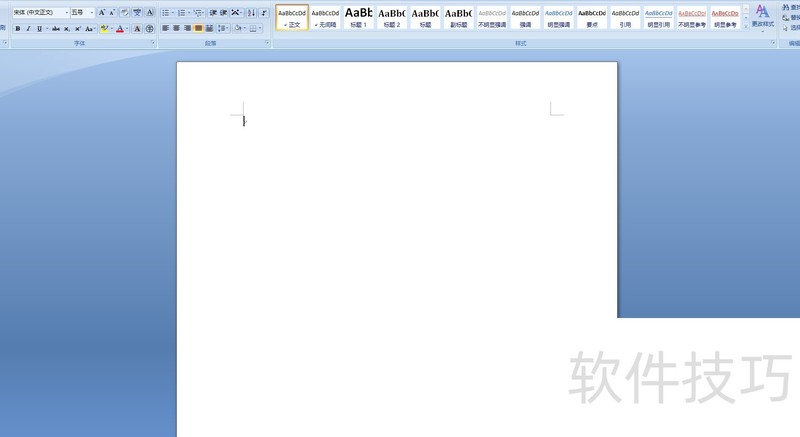
Task: Expand the styles gallery with More arrow
Action: pos(746,26)
